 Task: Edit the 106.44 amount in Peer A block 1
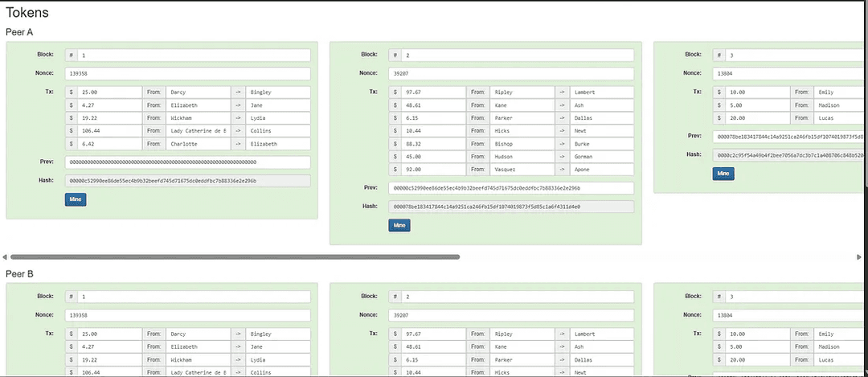click(x=109, y=131)
